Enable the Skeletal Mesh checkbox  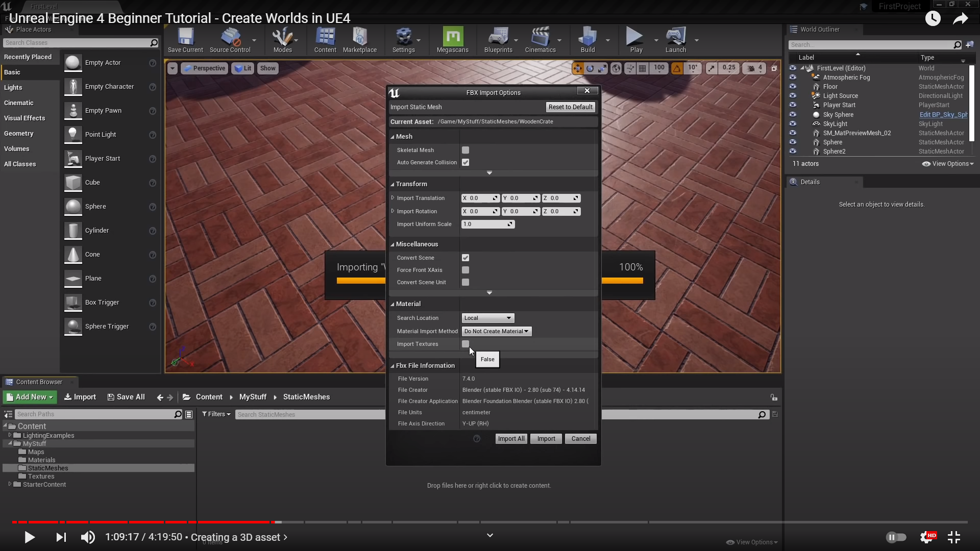tap(465, 150)
